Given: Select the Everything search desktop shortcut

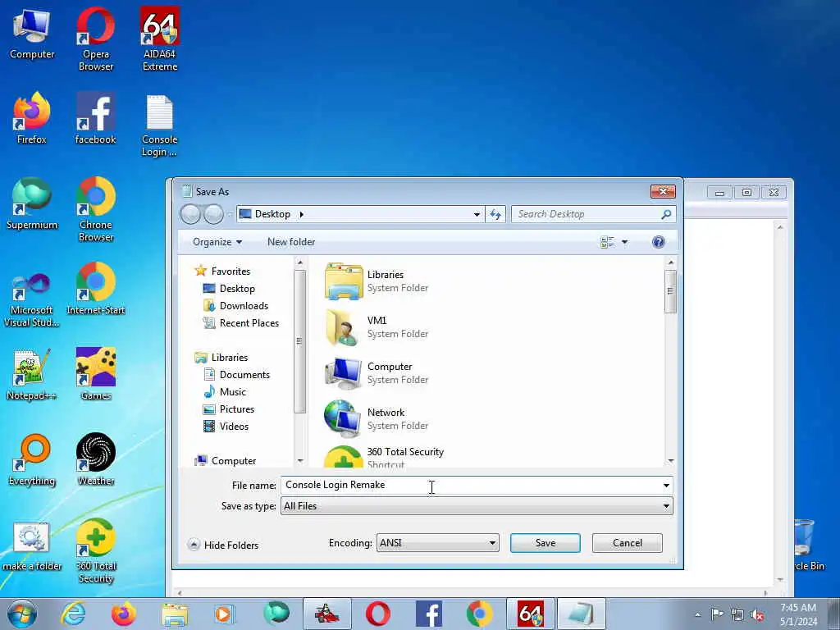Looking at the screenshot, I should 32,460.
